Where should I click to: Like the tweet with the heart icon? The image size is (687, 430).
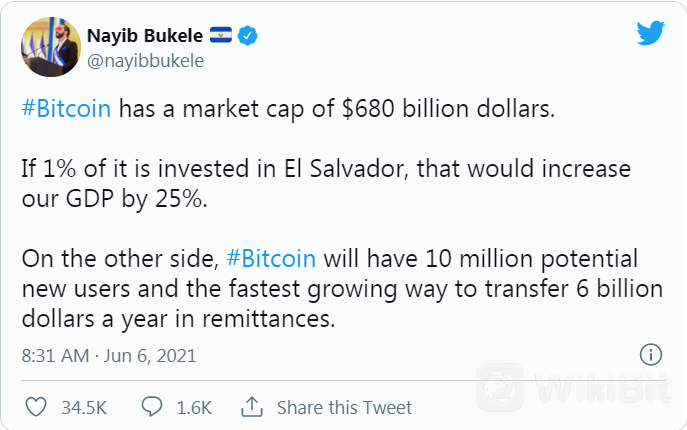pos(36,407)
